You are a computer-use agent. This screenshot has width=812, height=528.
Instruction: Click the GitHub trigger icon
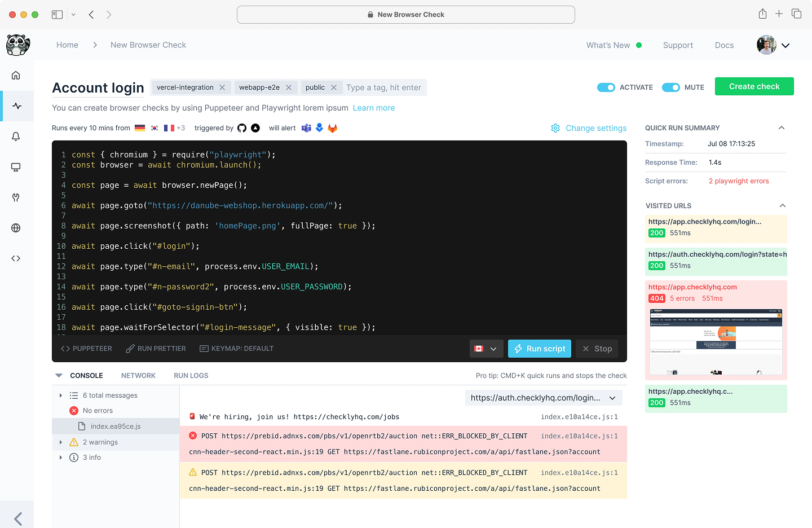242,128
